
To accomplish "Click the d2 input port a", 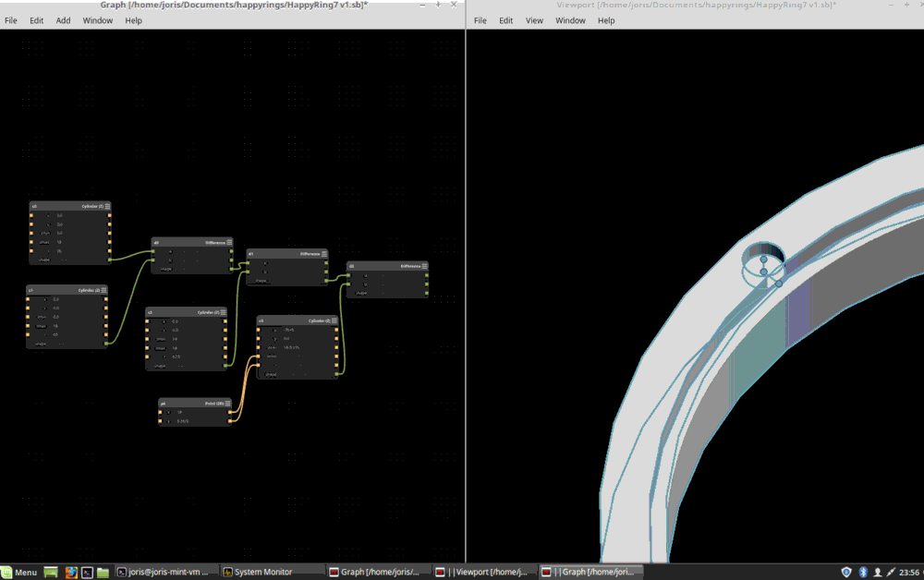I will tap(348, 275).
